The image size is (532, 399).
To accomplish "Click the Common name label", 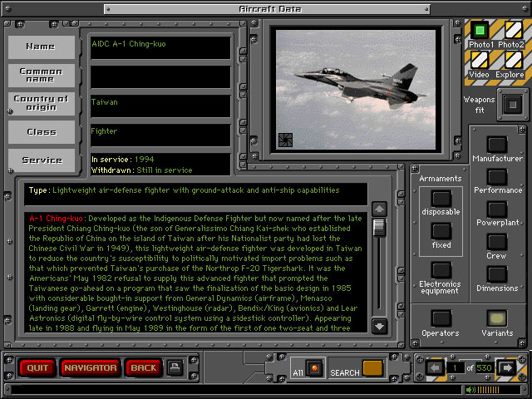I will [41, 76].
